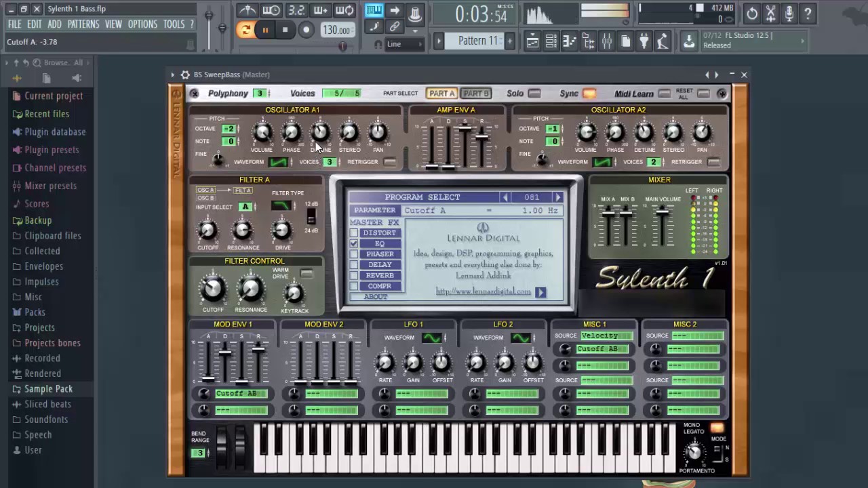Enable the COMPR effect checkbox
Image resolution: width=868 pixels, height=488 pixels.
point(354,286)
